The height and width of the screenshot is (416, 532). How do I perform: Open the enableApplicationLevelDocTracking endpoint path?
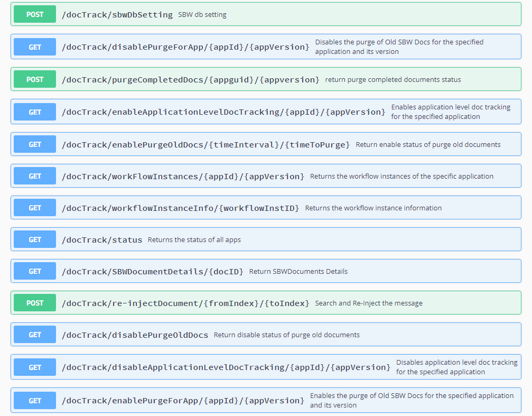point(223,112)
